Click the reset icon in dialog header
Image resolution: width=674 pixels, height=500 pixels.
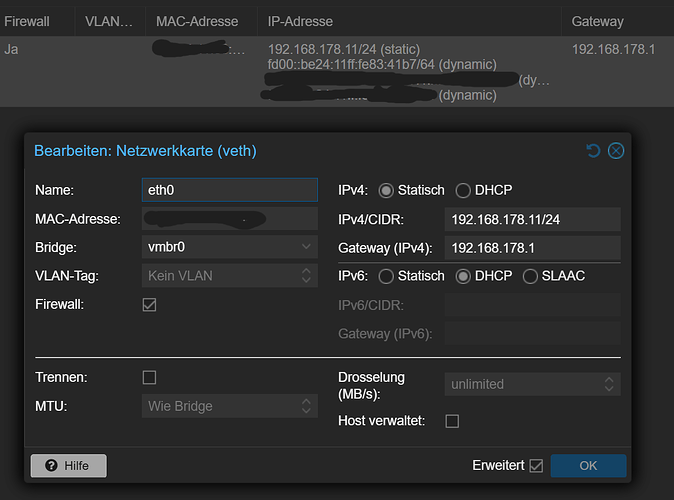point(593,151)
